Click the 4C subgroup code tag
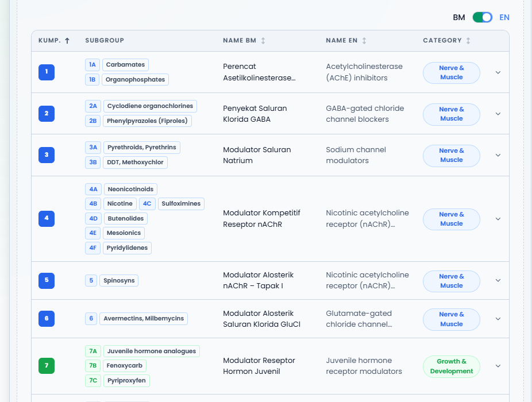Viewport: 532px width, 402px height. (x=147, y=203)
